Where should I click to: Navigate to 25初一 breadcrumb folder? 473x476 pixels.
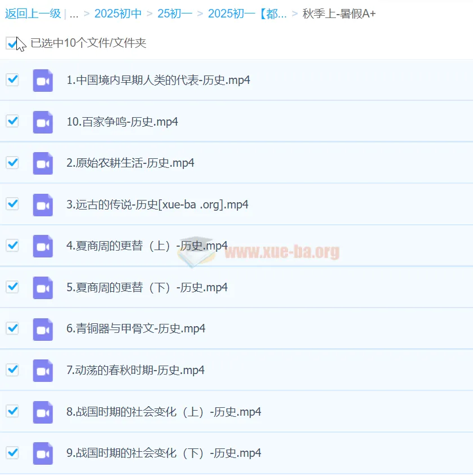click(x=174, y=14)
